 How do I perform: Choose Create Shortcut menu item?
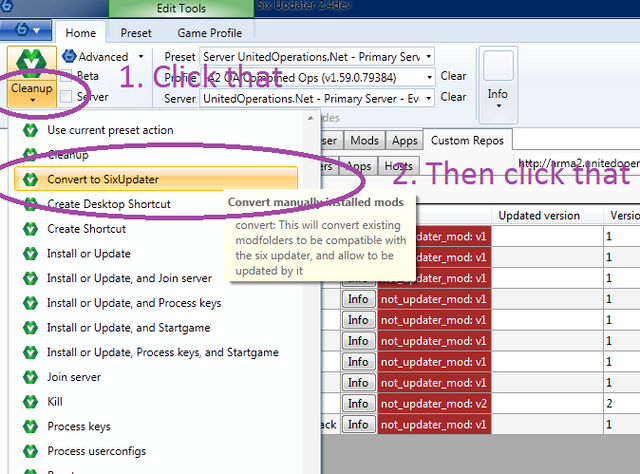tap(156, 229)
